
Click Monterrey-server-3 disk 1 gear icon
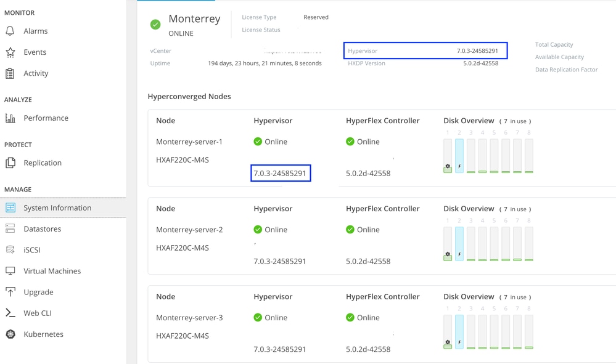click(448, 342)
